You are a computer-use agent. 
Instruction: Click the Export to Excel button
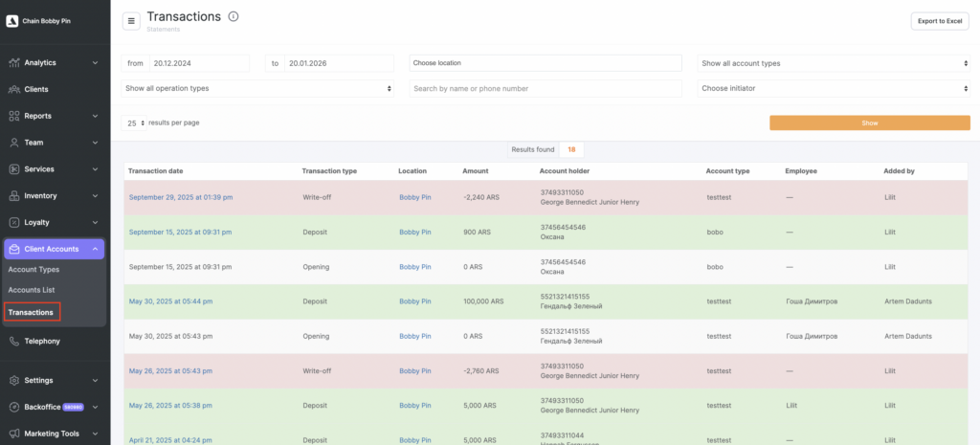click(x=939, y=21)
